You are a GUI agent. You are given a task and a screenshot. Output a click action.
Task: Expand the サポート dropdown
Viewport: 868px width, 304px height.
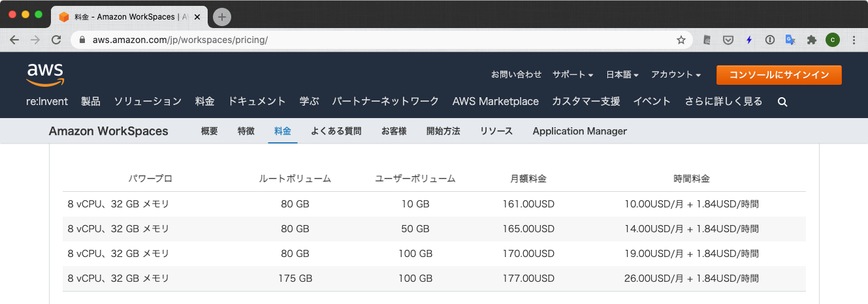point(573,74)
